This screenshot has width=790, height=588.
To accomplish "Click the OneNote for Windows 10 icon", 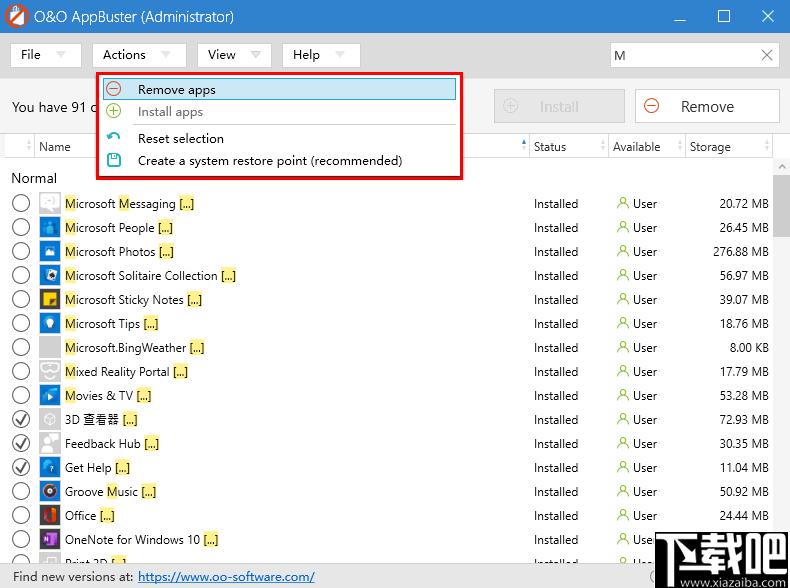I will pyautogui.click(x=49, y=540).
